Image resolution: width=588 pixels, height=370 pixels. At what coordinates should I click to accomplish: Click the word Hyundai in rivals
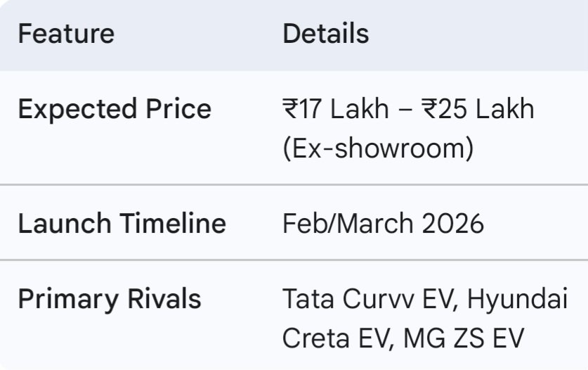[518, 299]
